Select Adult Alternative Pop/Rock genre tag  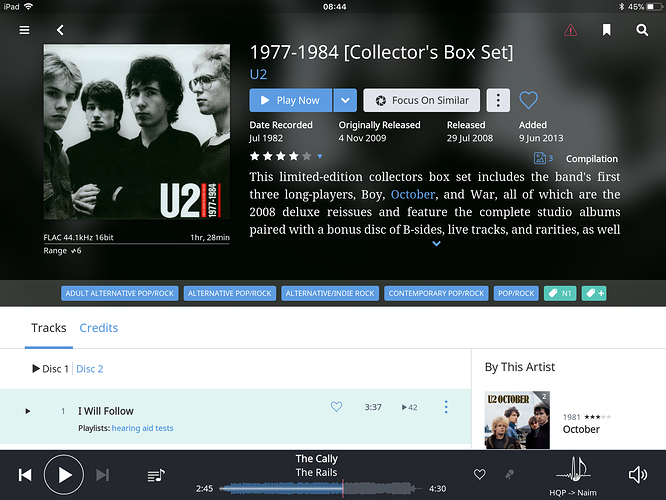tap(119, 293)
